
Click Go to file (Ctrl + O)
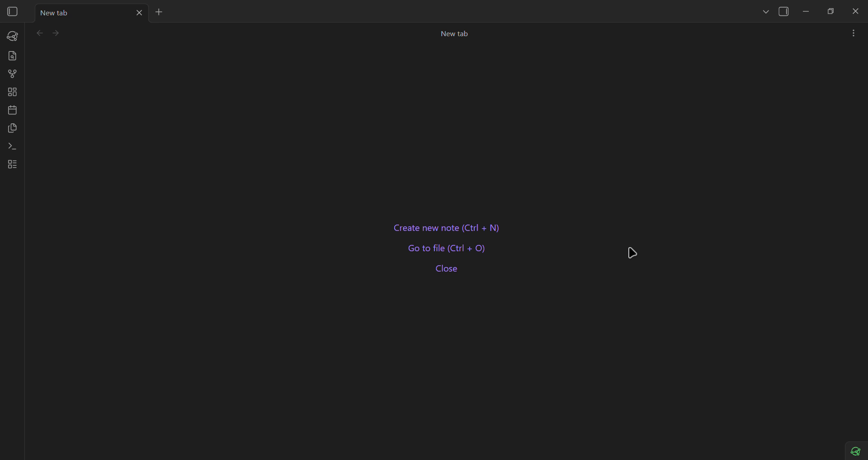point(446,248)
